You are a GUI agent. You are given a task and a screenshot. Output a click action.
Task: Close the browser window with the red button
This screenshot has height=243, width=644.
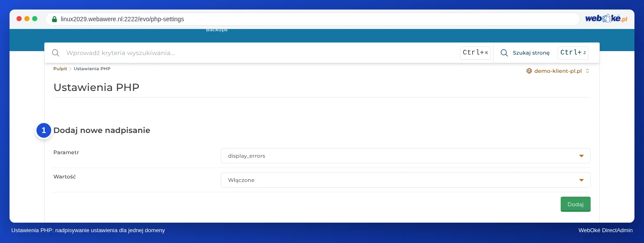tap(19, 19)
